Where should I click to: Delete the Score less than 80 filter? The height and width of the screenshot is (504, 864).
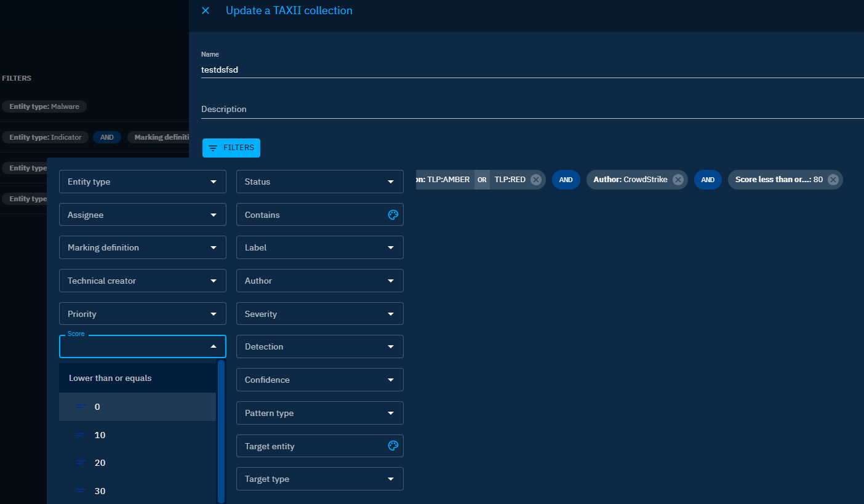(833, 180)
